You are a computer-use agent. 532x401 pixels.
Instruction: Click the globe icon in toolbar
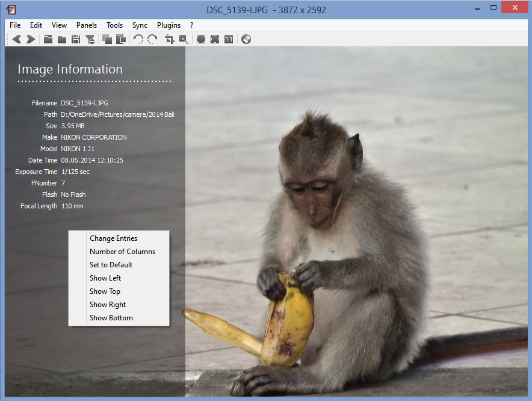pyautogui.click(x=246, y=39)
